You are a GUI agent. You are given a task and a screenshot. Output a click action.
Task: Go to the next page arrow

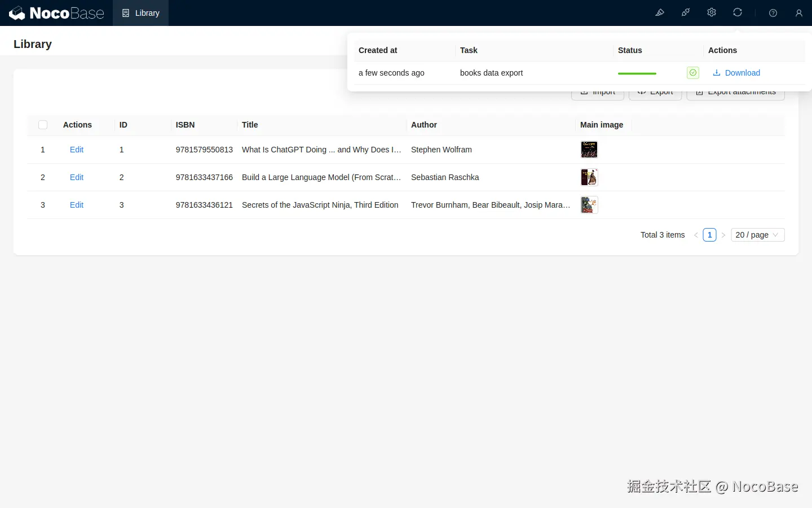tap(723, 235)
